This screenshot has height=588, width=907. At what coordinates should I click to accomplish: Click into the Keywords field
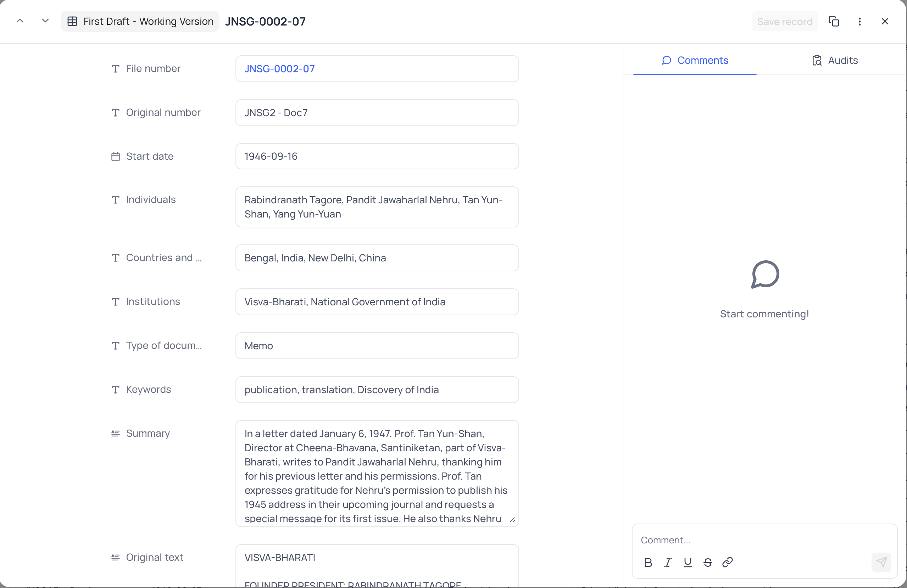377,390
